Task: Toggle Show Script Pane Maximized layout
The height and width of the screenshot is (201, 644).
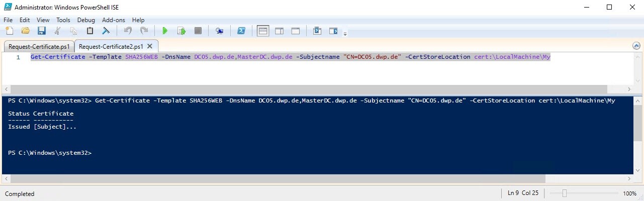Action: point(296,31)
